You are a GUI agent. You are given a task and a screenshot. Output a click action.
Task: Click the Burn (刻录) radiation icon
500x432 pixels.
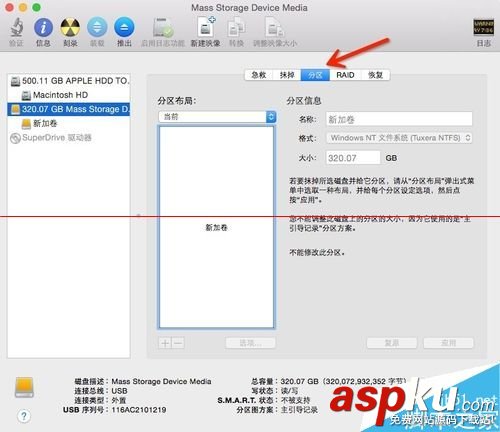click(x=70, y=28)
